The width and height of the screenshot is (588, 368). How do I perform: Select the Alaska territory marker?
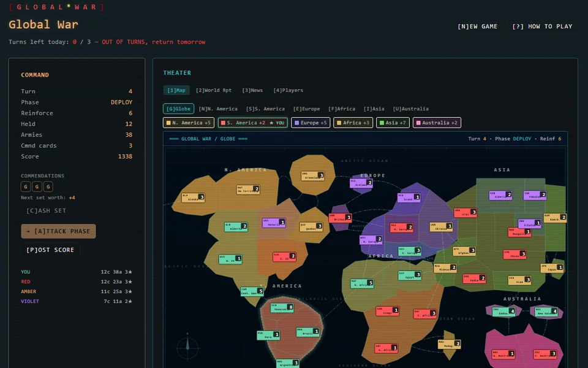point(193,198)
